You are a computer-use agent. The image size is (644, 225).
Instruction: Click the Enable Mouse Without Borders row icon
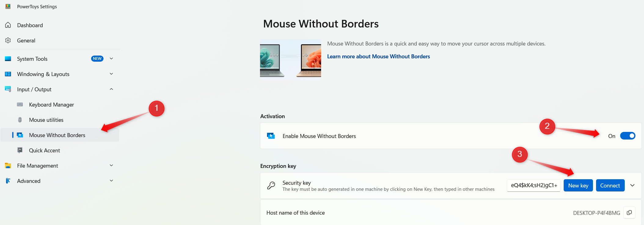pos(271,136)
